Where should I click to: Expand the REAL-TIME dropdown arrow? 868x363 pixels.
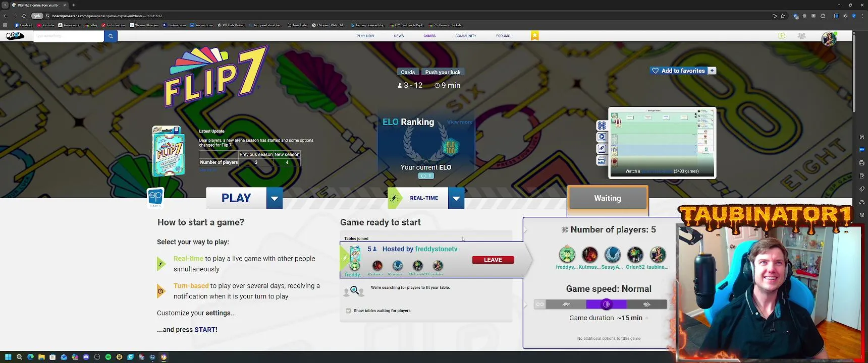pos(456,198)
